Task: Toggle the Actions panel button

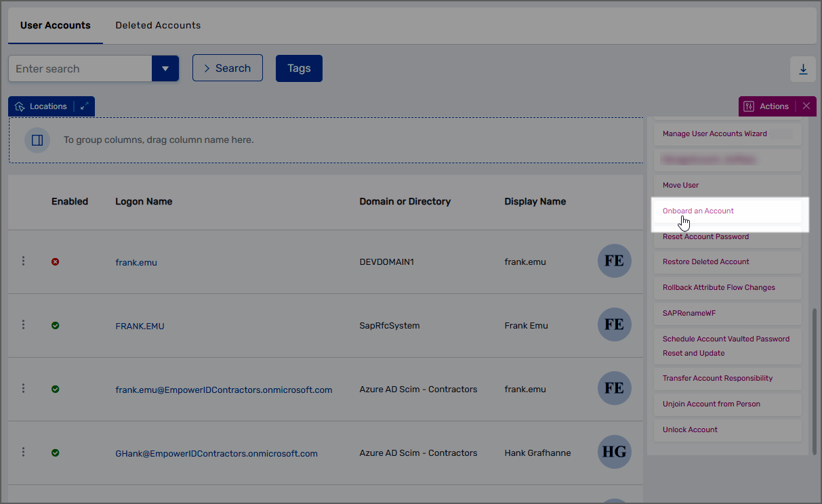Action: point(767,106)
